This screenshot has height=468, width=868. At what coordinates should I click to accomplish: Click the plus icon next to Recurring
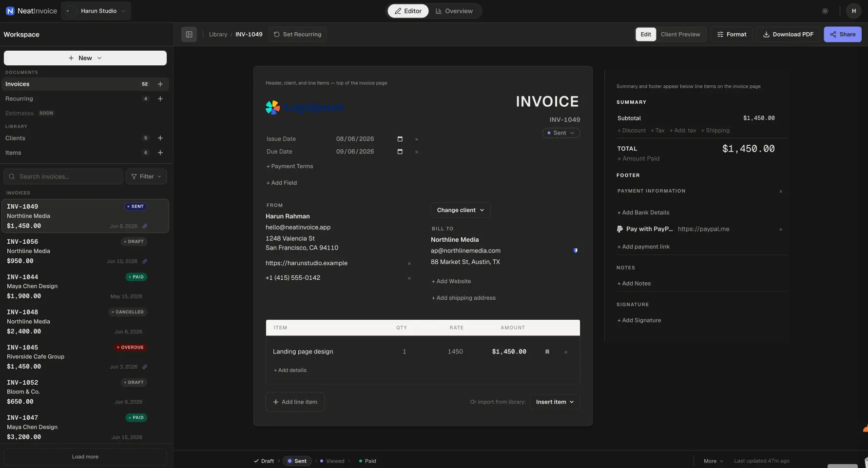(x=160, y=98)
